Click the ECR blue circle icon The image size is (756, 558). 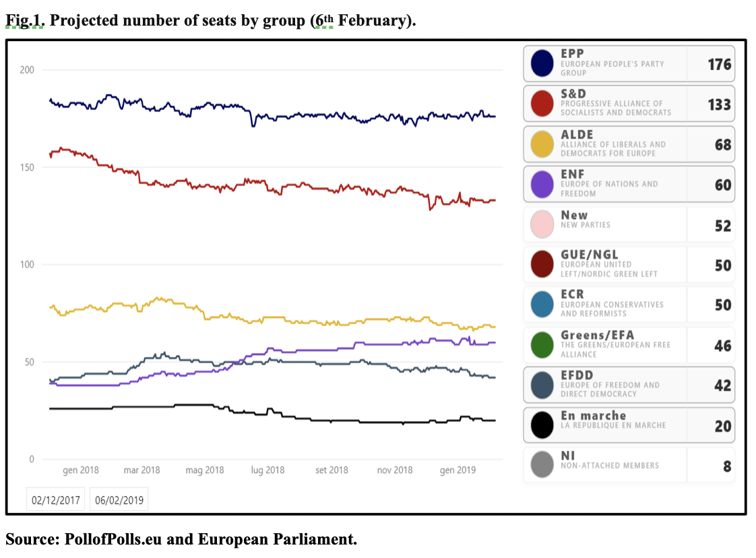(x=542, y=305)
